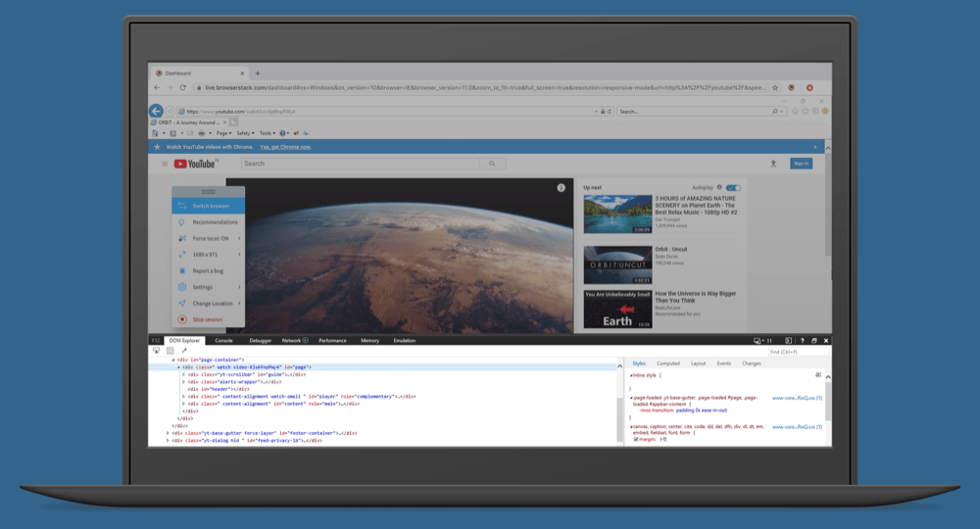Toggle the Autoplay switch off
Viewport: 980px width, 529px height.
[733, 187]
